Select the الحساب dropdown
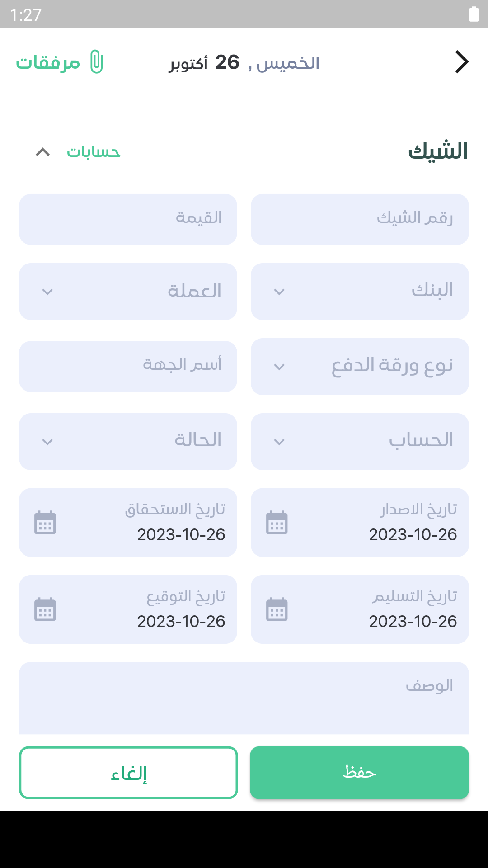Screen dimensions: 488x868 [x=360, y=442]
